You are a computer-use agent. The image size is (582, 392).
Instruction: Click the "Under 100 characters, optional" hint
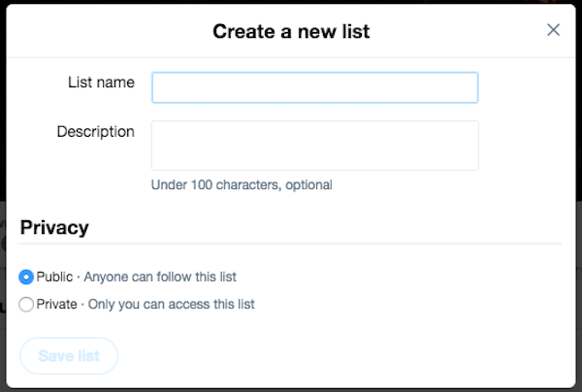[x=242, y=184]
